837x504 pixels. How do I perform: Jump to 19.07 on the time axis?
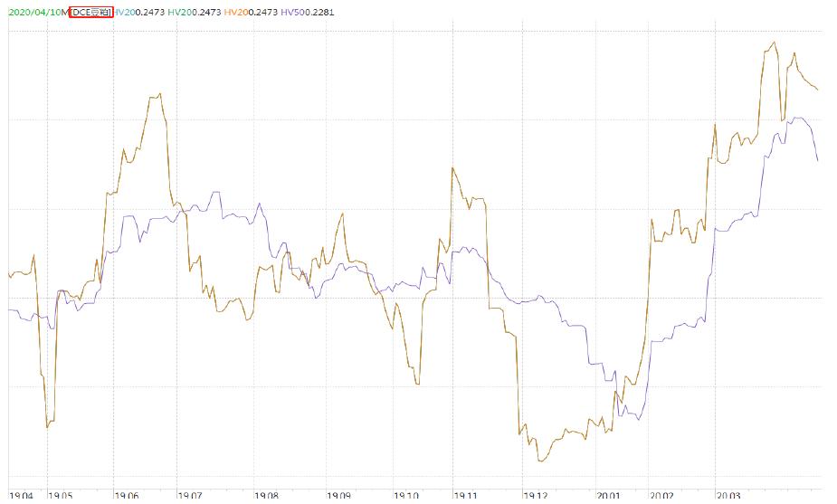pos(190,496)
